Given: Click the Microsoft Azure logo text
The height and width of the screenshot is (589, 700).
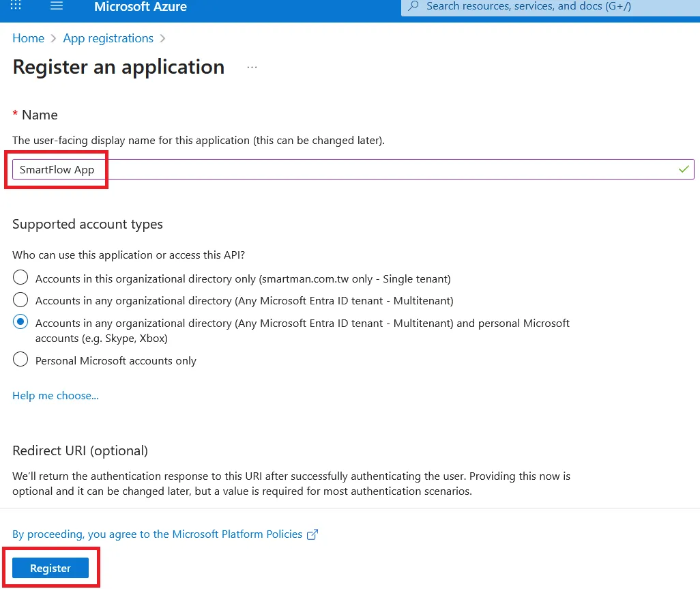Looking at the screenshot, I should point(140,7).
